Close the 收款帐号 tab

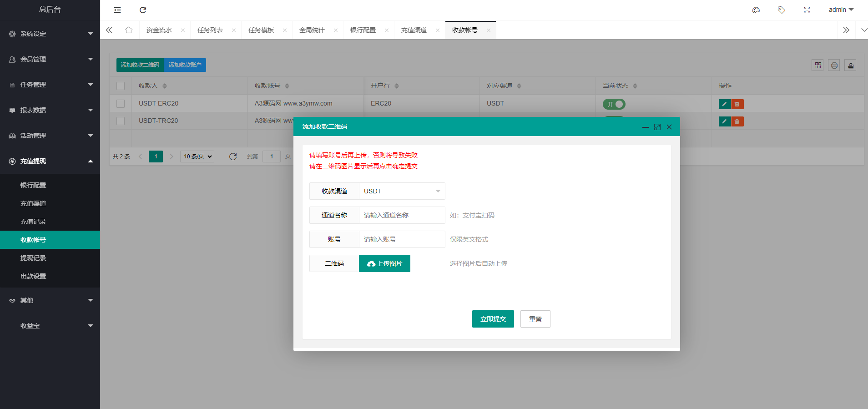(489, 30)
